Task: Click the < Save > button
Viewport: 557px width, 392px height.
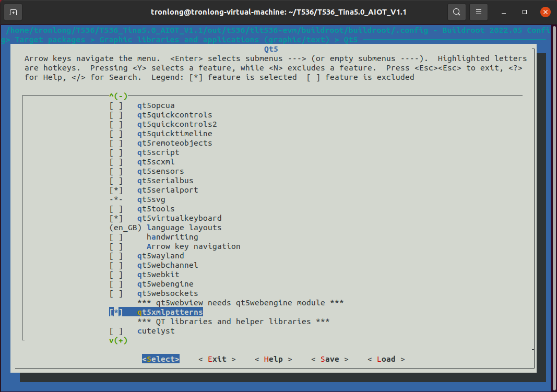Action: coord(329,359)
